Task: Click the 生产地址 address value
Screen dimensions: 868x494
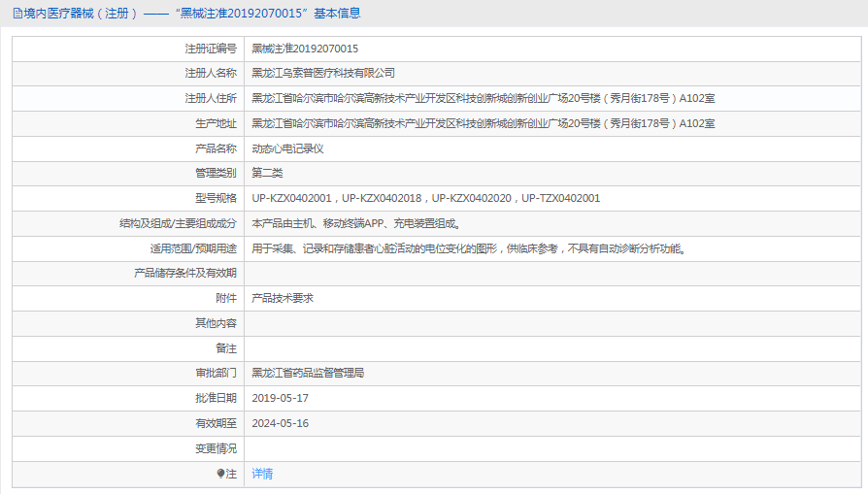Action: click(484, 123)
